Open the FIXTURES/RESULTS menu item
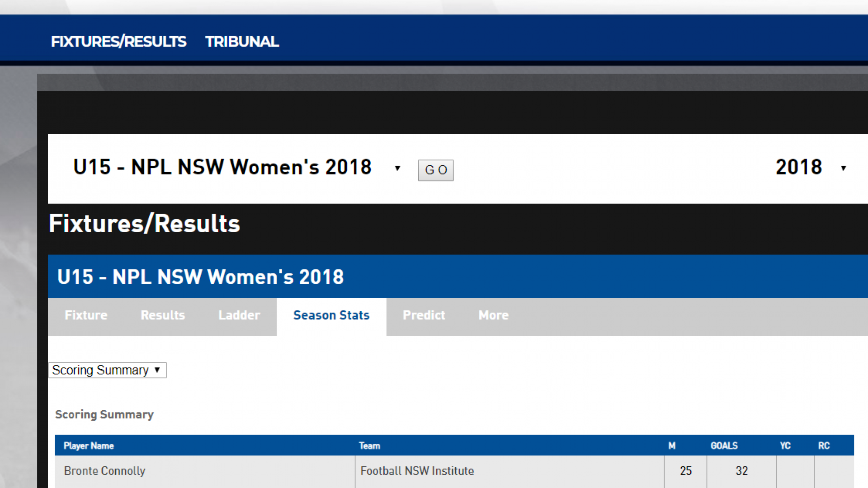This screenshot has height=488, width=868. (x=118, y=41)
